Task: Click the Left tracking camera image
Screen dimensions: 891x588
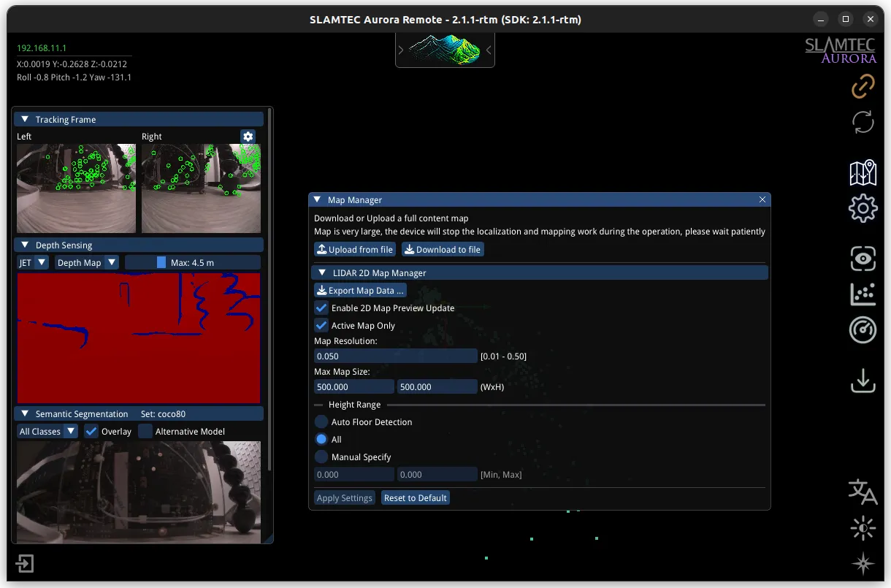Action: click(76, 188)
